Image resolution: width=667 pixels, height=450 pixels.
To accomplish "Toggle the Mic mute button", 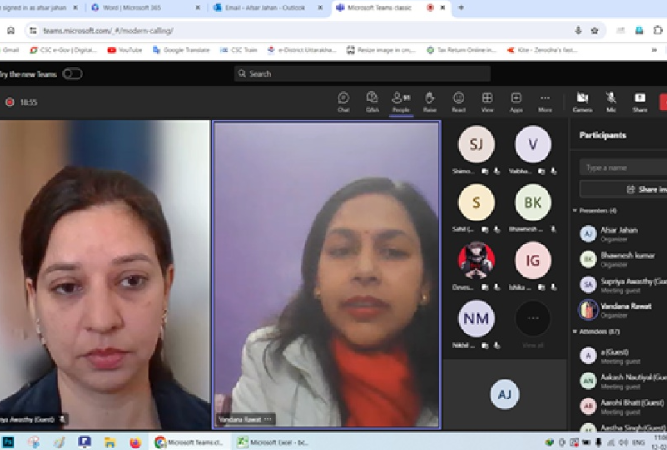I will coord(610,100).
